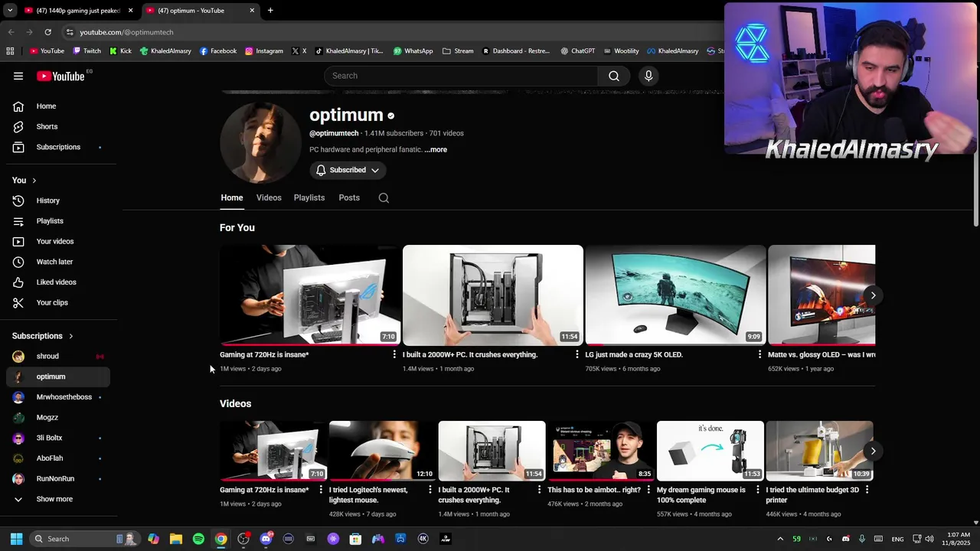980x551 pixels.
Task: Open Chrome apps grid in bookmarks bar
Action: tap(10, 51)
